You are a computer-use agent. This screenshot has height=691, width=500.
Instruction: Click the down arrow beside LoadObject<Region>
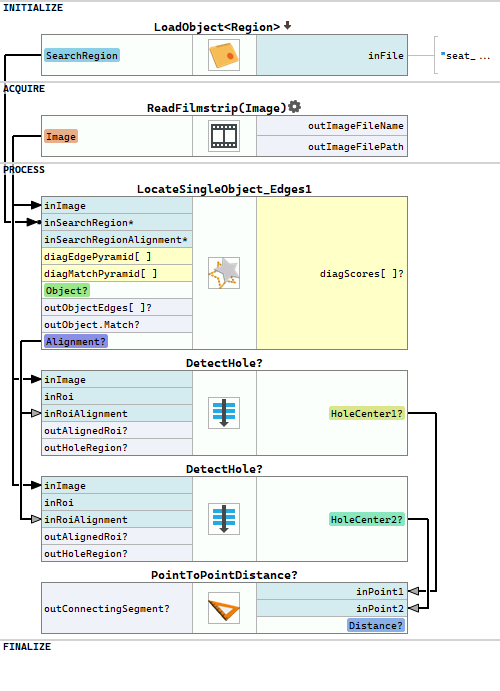(x=287, y=26)
